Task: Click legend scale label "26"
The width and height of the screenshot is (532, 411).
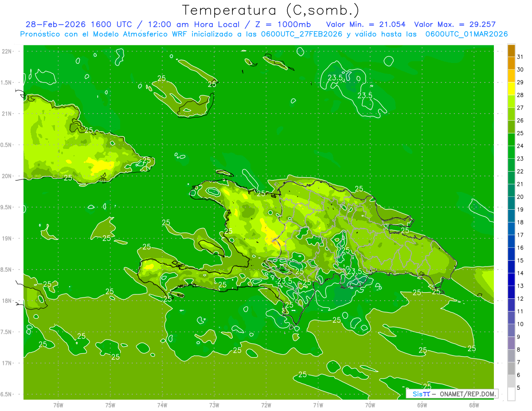Action: tap(520, 121)
